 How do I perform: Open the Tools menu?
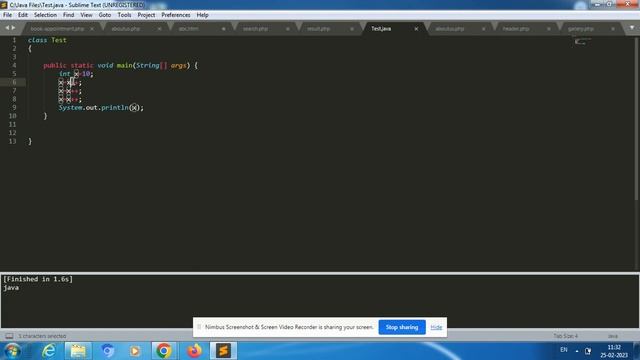click(124, 15)
